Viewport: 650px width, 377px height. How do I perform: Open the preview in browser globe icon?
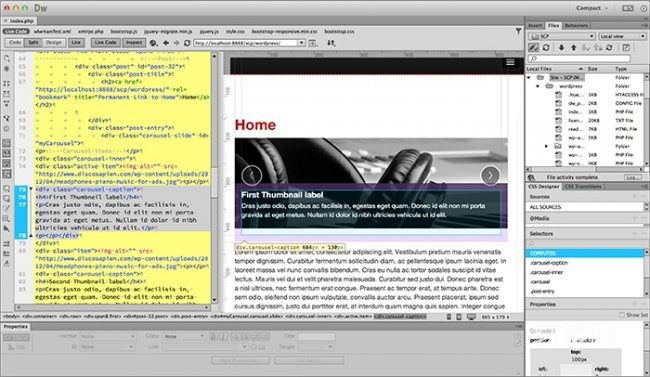pos(153,43)
